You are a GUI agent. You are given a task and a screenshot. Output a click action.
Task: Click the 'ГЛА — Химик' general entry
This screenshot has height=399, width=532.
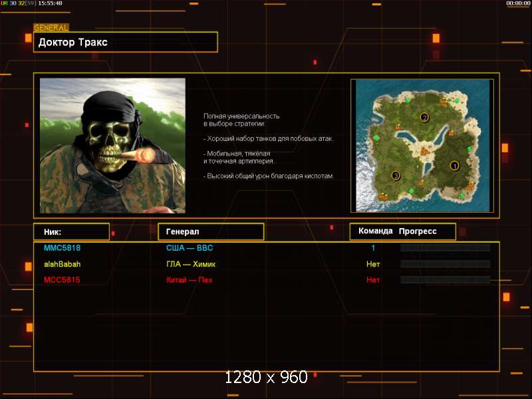point(191,264)
